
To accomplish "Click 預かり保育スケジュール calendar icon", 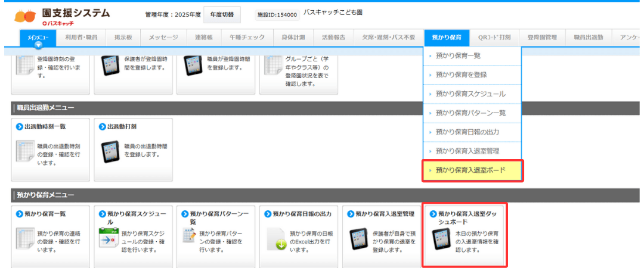I will tap(109, 239).
